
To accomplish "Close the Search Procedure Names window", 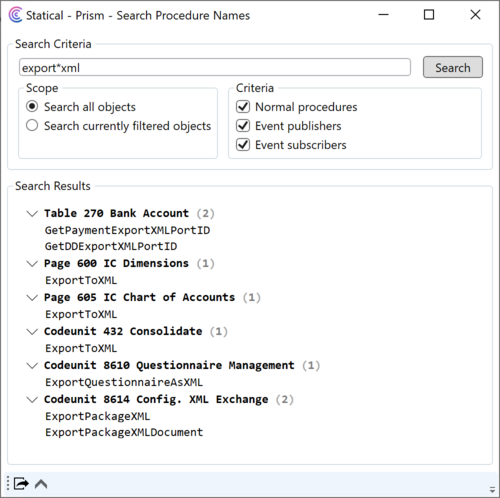I will [475, 15].
